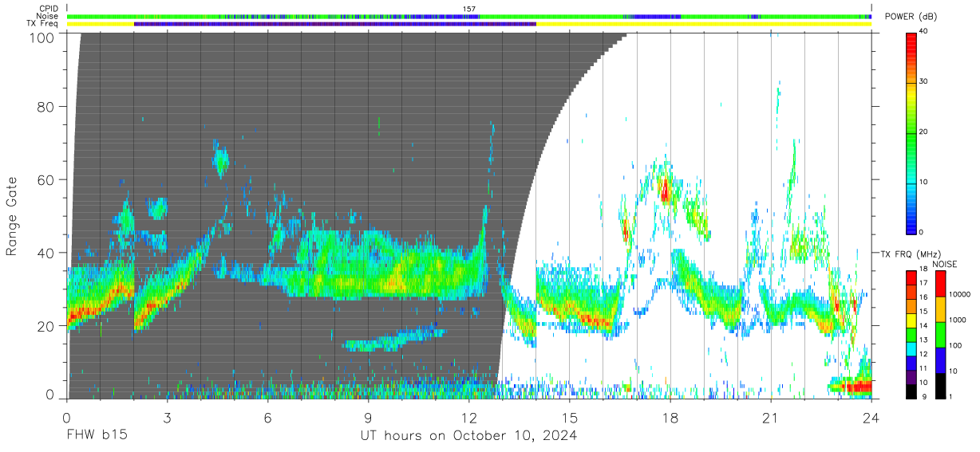Click the TX FRQ (MHz) color scale
This screenshot has width=980, height=452.
pyautogui.click(x=911, y=333)
